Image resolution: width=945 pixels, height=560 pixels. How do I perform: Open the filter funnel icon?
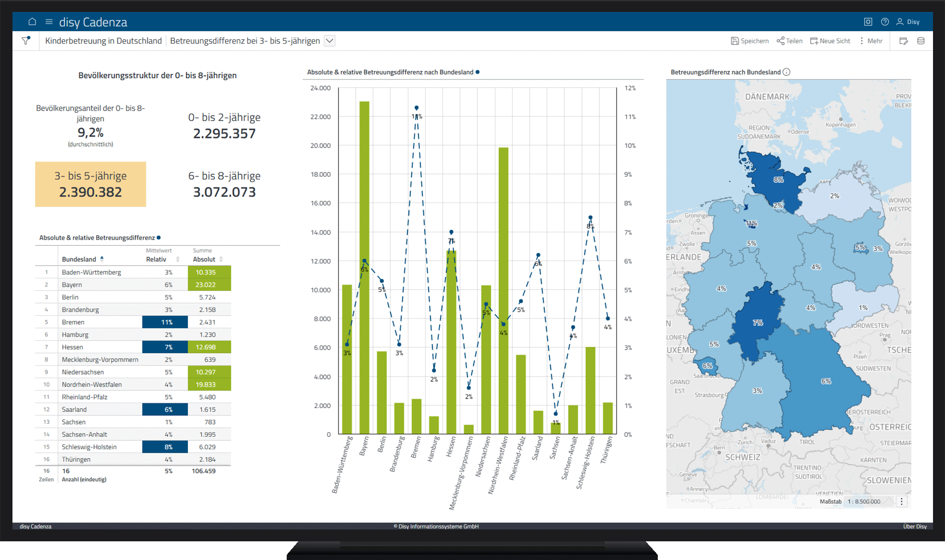26,41
